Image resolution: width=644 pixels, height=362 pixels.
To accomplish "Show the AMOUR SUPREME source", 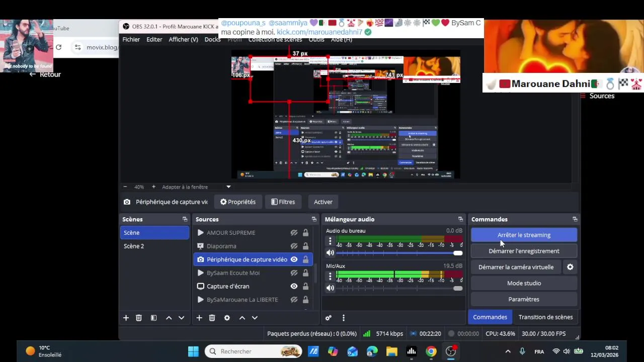I will coord(294,233).
